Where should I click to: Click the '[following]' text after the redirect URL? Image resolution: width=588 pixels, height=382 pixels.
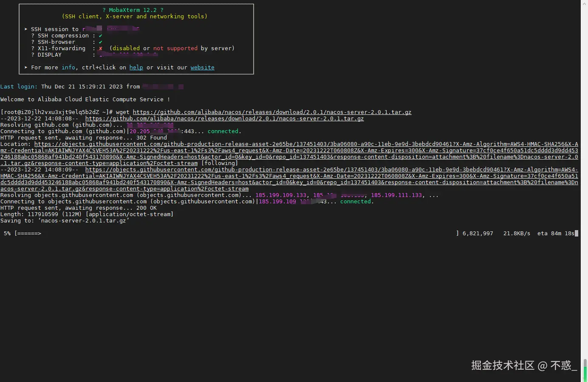click(x=219, y=163)
